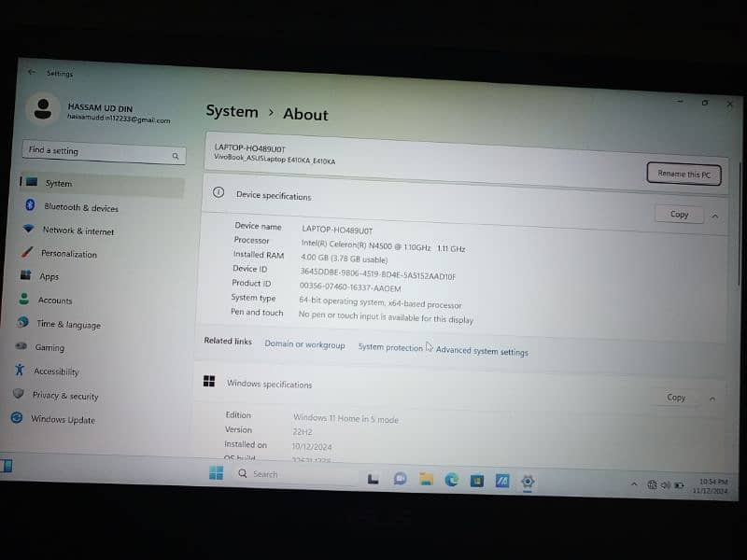The height and width of the screenshot is (560, 747).
Task: Click the Chat icon on the taskbar
Action: coord(400,479)
